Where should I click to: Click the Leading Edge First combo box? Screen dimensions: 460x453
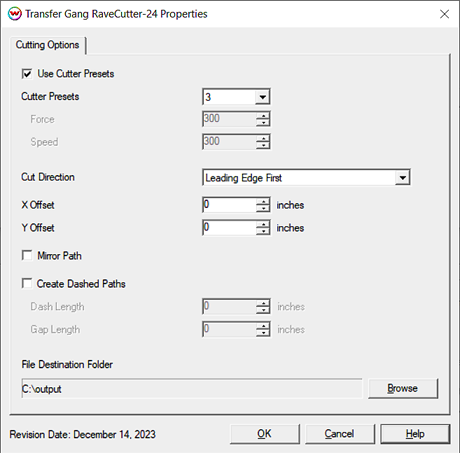click(x=306, y=178)
